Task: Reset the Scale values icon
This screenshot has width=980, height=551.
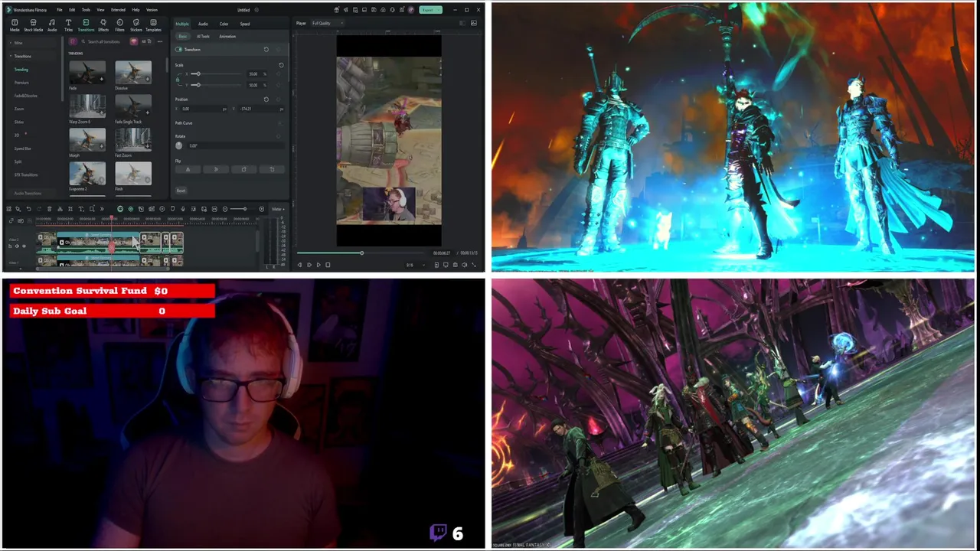Action: click(x=281, y=65)
